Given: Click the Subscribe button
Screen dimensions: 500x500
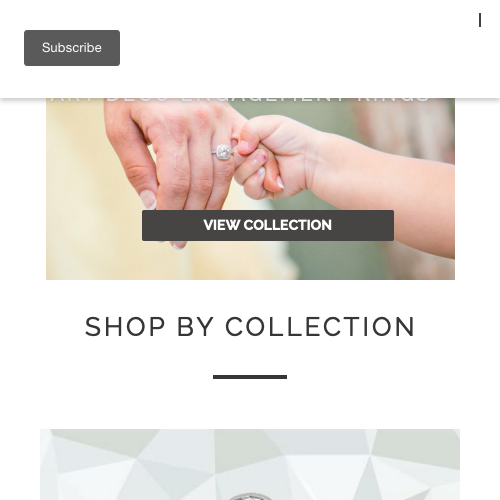Looking at the screenshot, I should (x=72, y=48).
